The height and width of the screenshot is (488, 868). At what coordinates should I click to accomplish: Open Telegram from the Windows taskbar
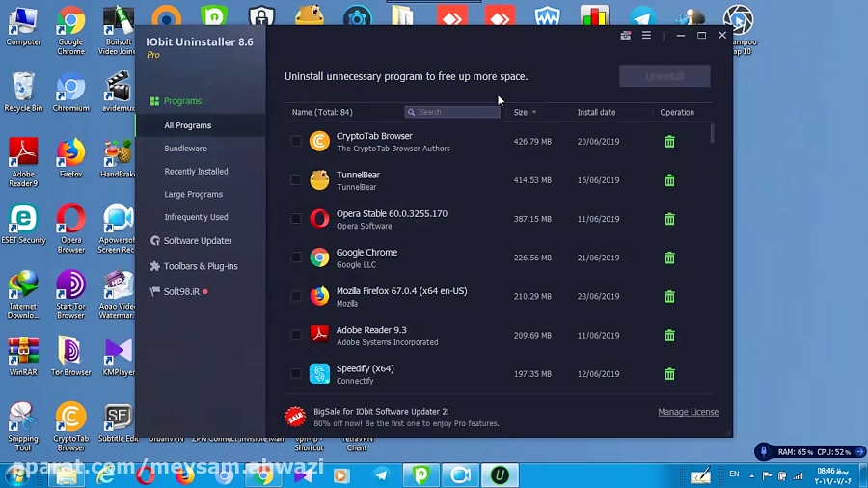tap(381, 475)
